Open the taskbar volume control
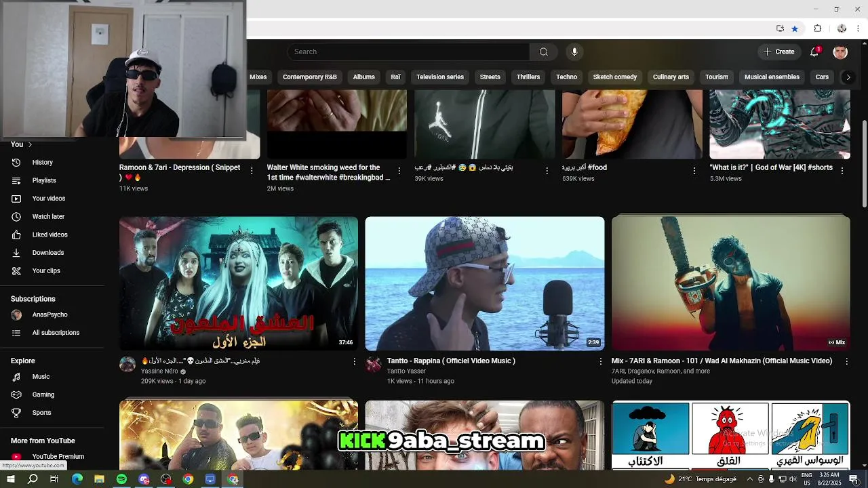Viewport: 868px width, 488px height. tap(793, 479)
